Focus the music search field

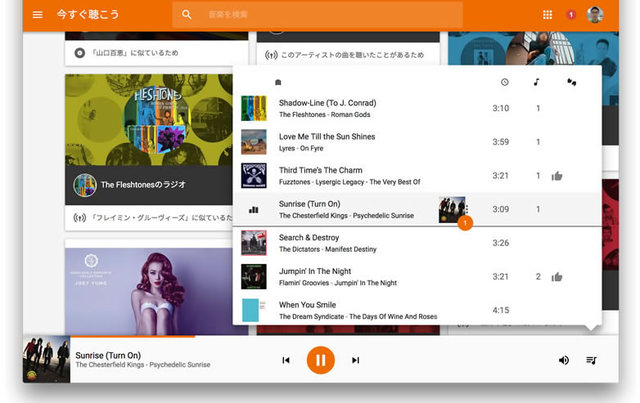[318, 15]
